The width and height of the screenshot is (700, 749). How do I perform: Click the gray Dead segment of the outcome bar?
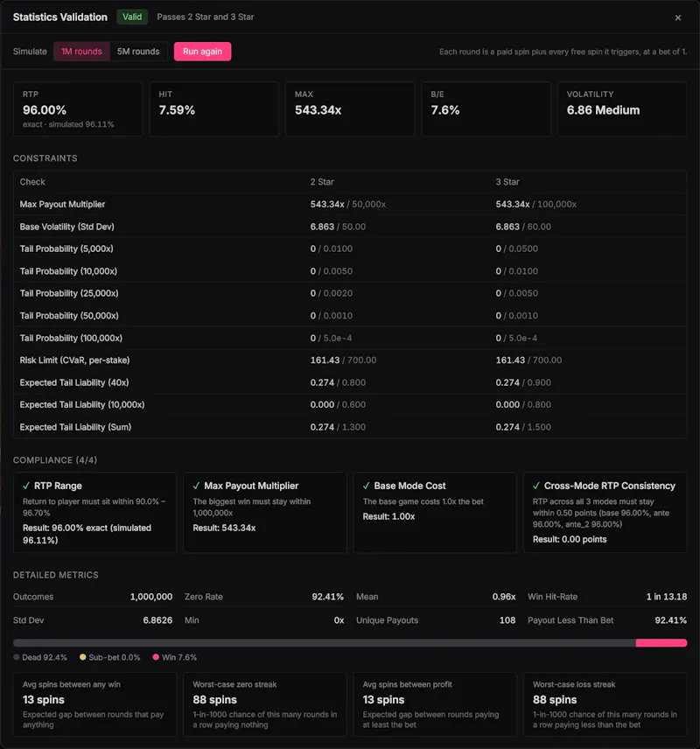pos(325,643)
